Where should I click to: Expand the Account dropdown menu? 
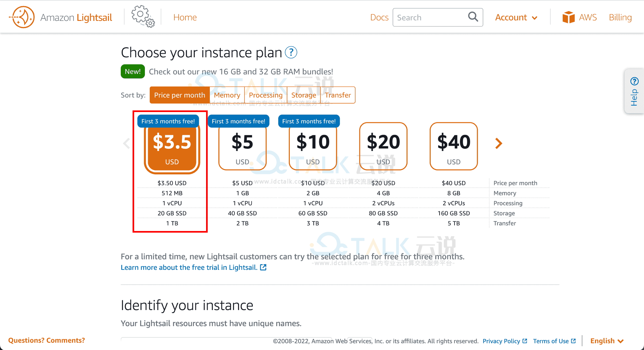(516, 17)
